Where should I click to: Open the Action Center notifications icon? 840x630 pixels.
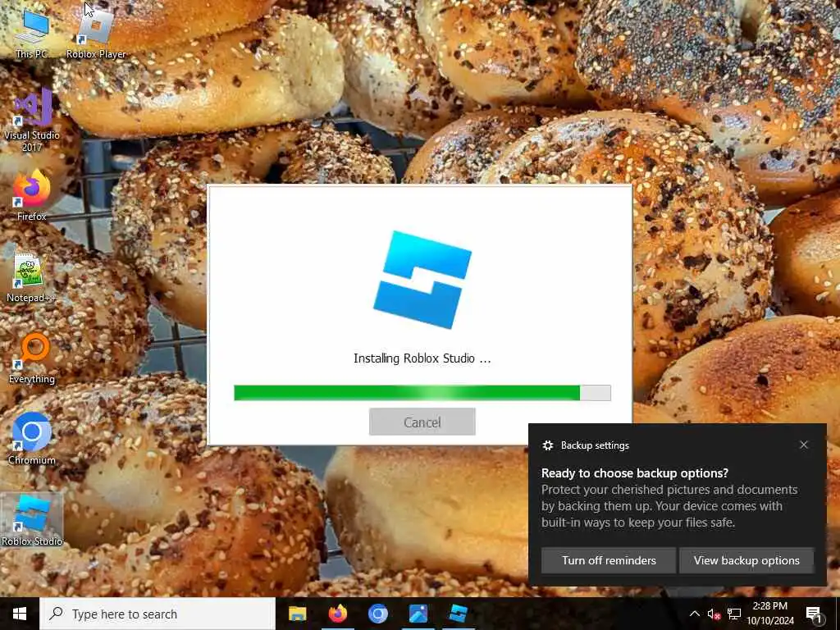tap(814, 614)
